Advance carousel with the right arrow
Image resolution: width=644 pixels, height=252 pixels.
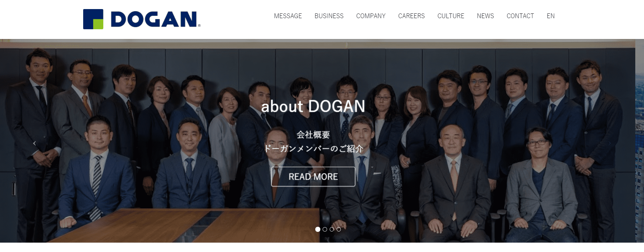[x=609, y=143]
